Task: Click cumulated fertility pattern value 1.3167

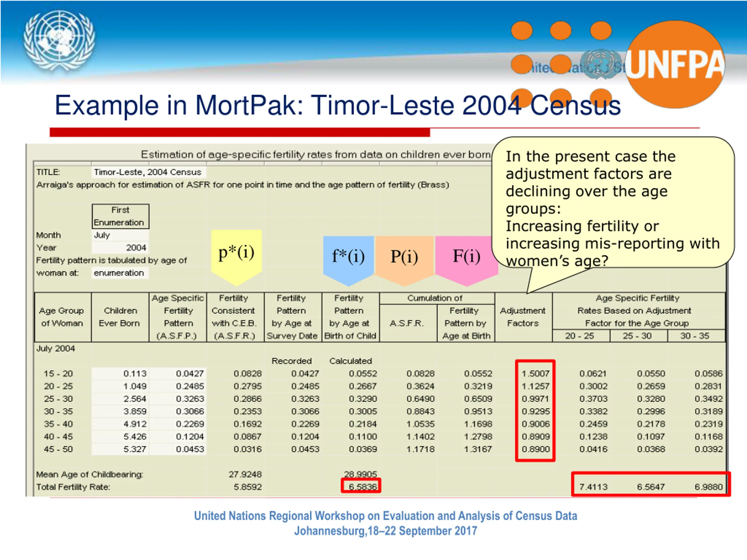Action: tap(478, 449)
